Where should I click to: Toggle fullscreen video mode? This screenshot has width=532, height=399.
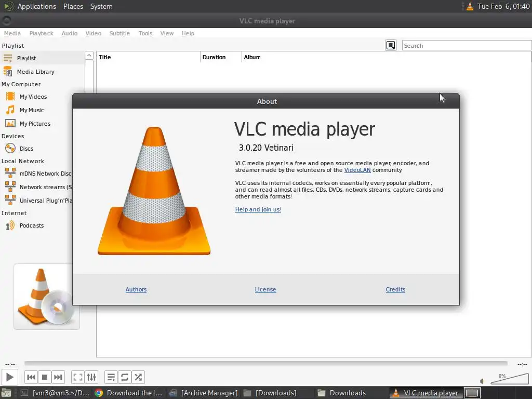(78, 377)
